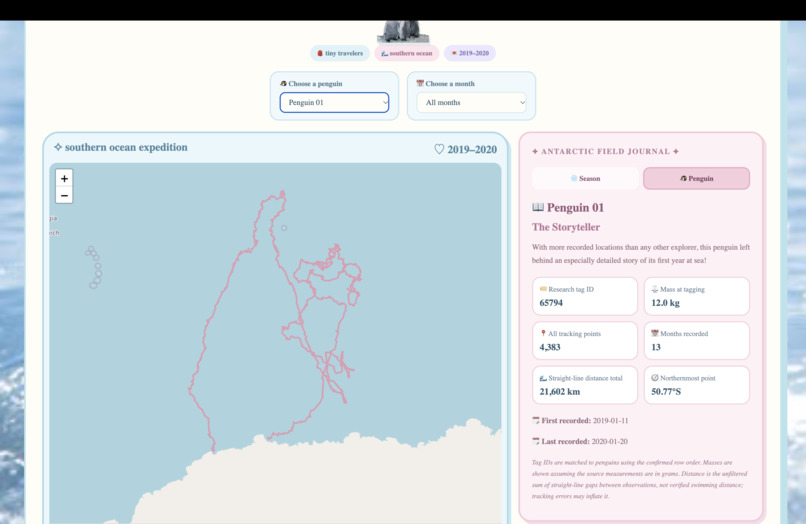Click the calendar icon beside Months recorded
806x524 pixels.
click(x=655, y=333)
